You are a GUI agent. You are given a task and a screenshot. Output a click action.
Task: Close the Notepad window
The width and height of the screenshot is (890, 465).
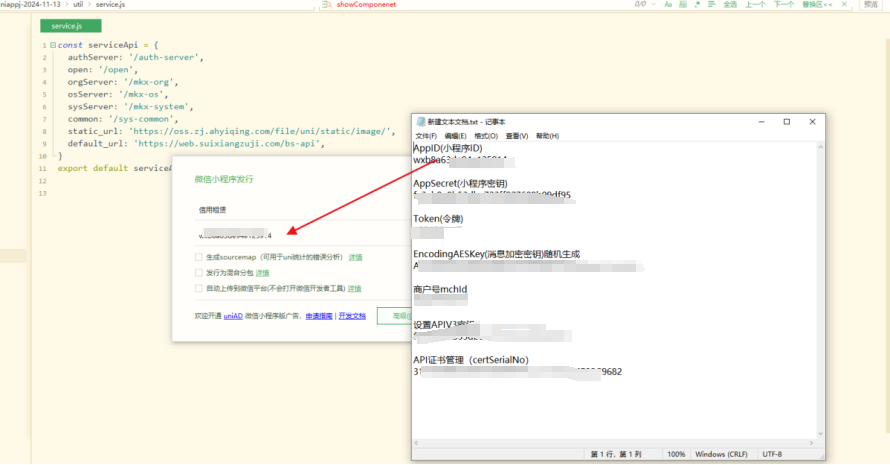pyautogui.click(x=812, y=122)
